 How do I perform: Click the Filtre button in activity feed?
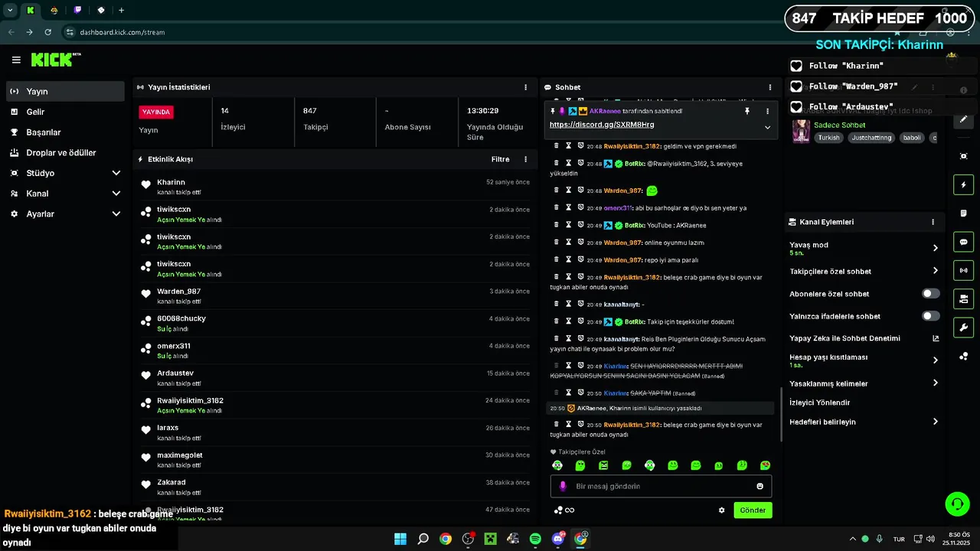500,159
